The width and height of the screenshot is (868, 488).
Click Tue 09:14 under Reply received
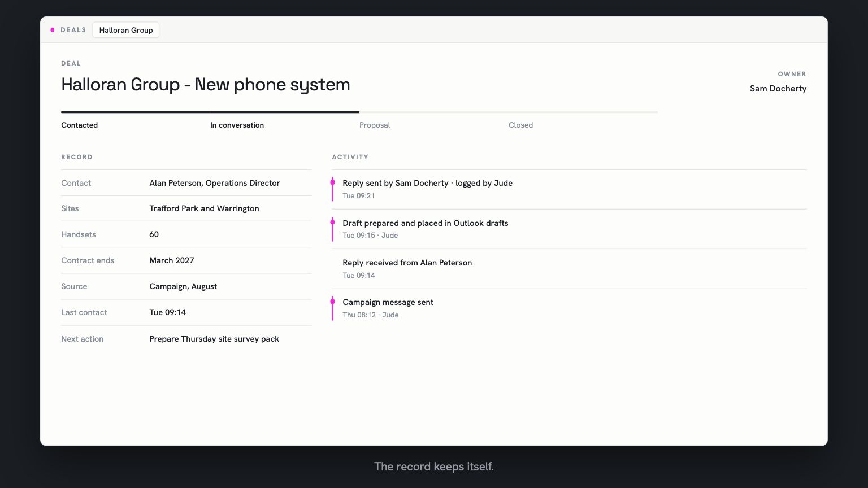pyautogui.click(x=359, y=276)
